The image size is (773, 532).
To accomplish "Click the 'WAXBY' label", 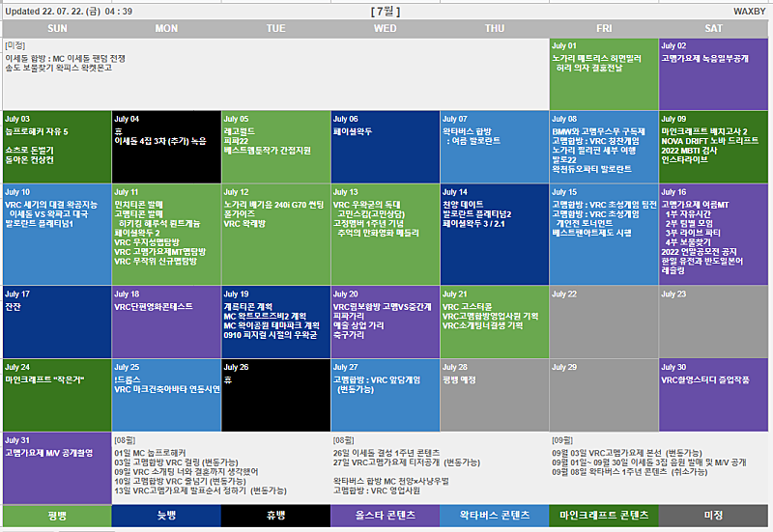I will 750,12.
